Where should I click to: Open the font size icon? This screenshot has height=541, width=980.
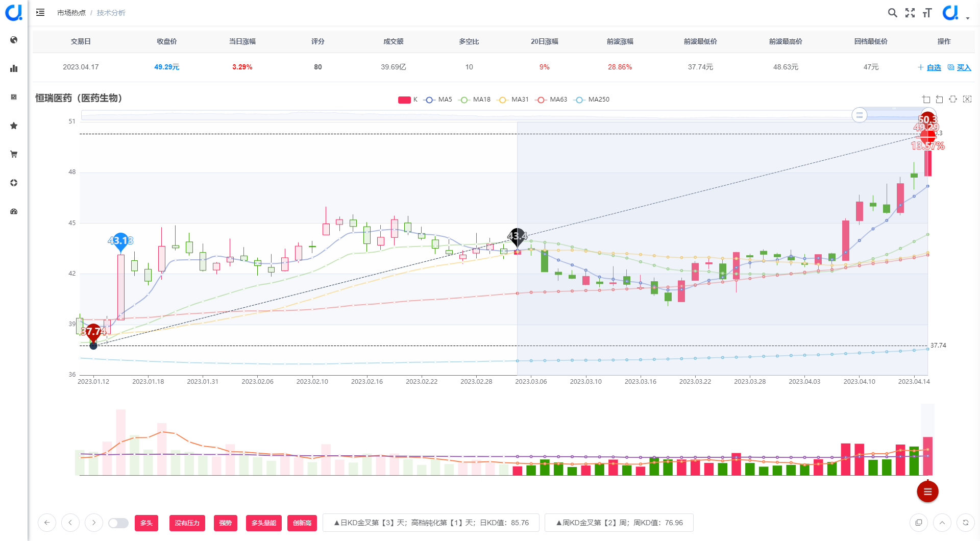927,13
